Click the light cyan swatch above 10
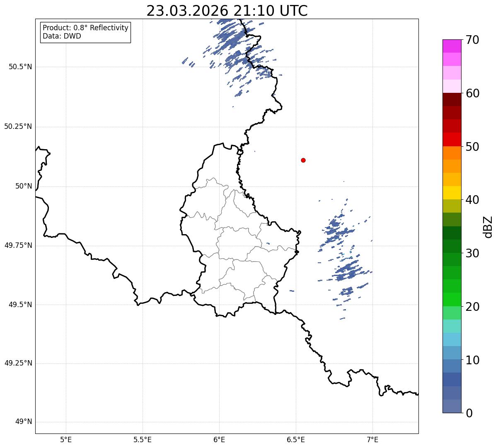This screenshot has height=448, width=498. [452, 339]
